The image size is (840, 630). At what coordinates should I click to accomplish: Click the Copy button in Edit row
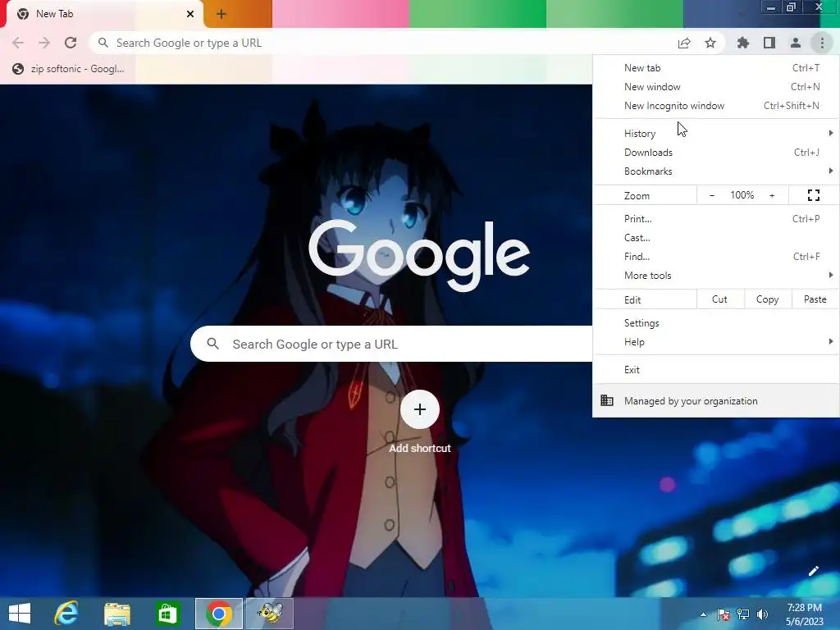pos(767,299)
